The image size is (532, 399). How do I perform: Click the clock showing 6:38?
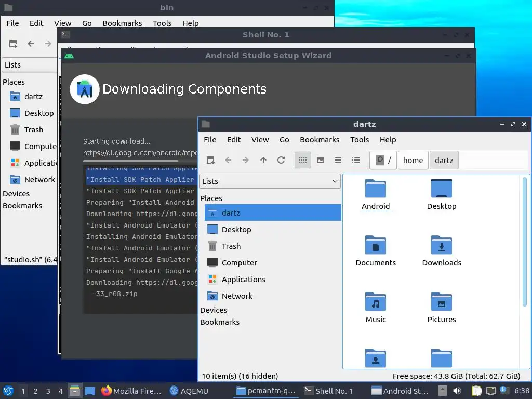point(522,391)
